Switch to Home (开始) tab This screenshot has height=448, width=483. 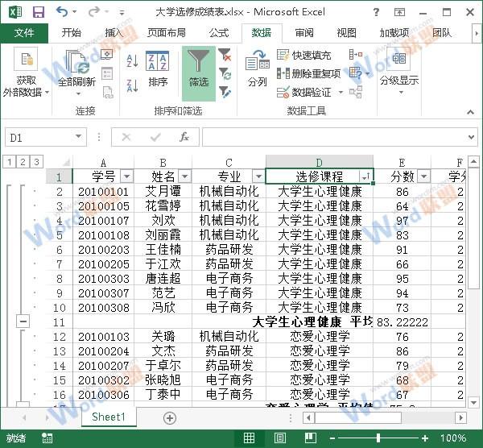click(x=71, y=33)
